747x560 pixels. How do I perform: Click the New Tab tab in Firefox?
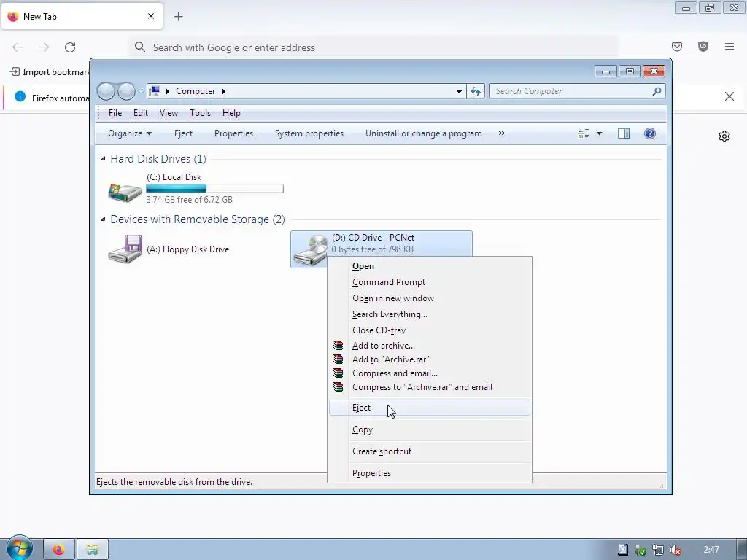(82, 16)
